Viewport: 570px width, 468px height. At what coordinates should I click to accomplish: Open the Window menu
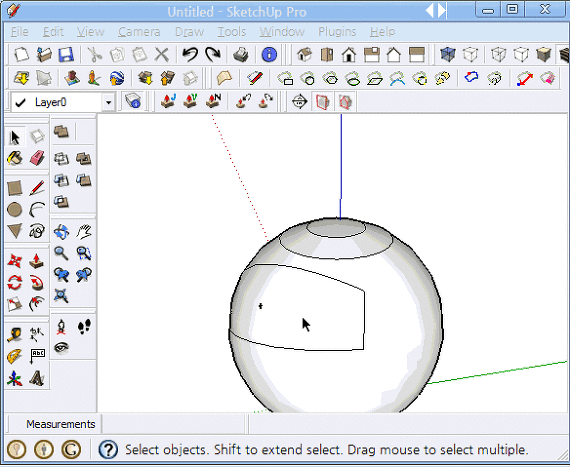coord(282,32)
